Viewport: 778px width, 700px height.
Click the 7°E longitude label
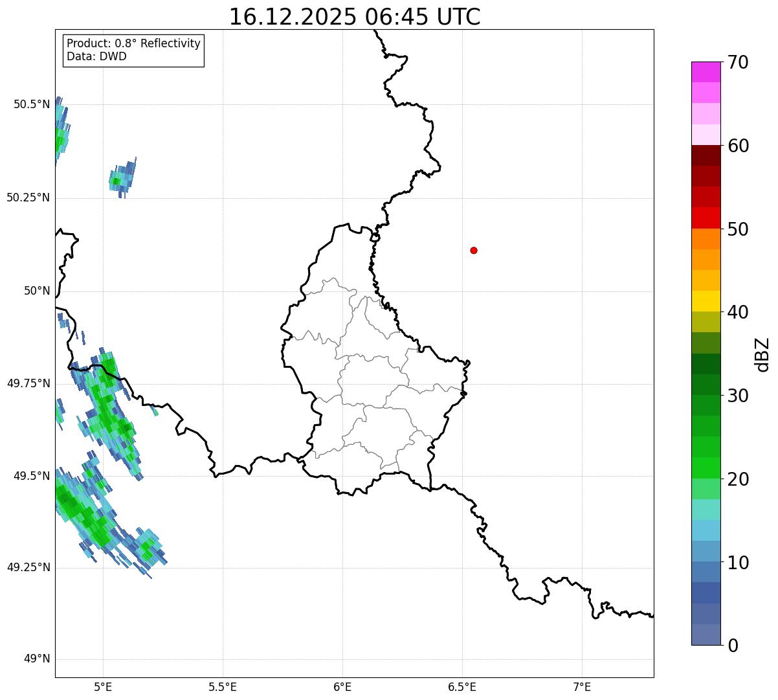(x=582, y=687)
